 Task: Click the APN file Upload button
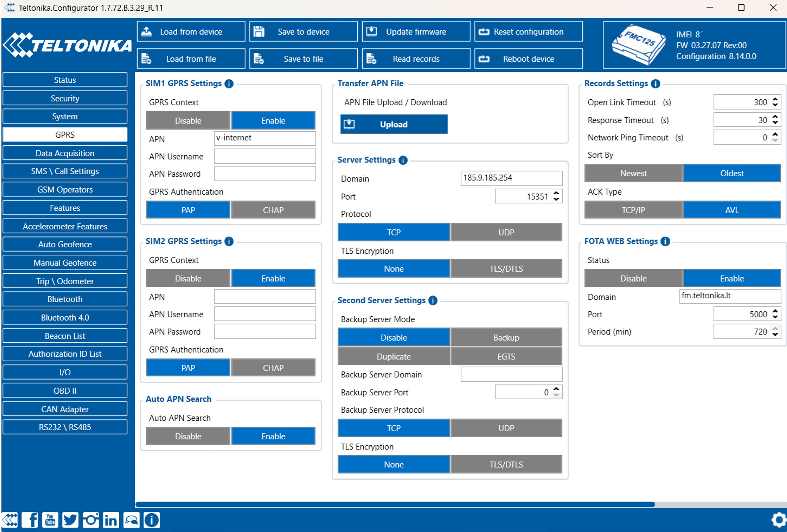(394, 124)
